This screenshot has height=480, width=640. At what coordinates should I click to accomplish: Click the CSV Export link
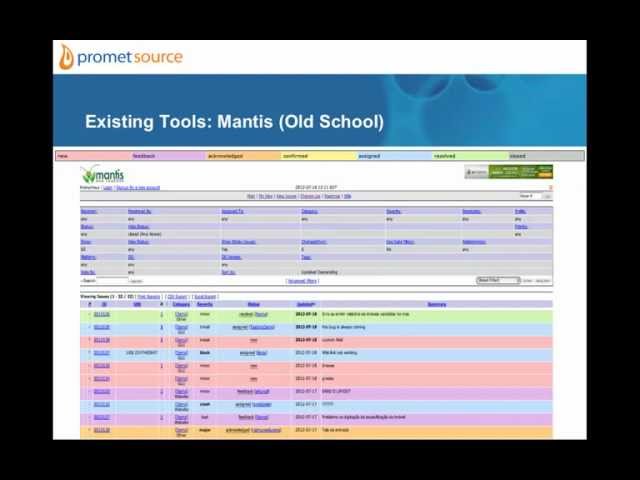177,297
